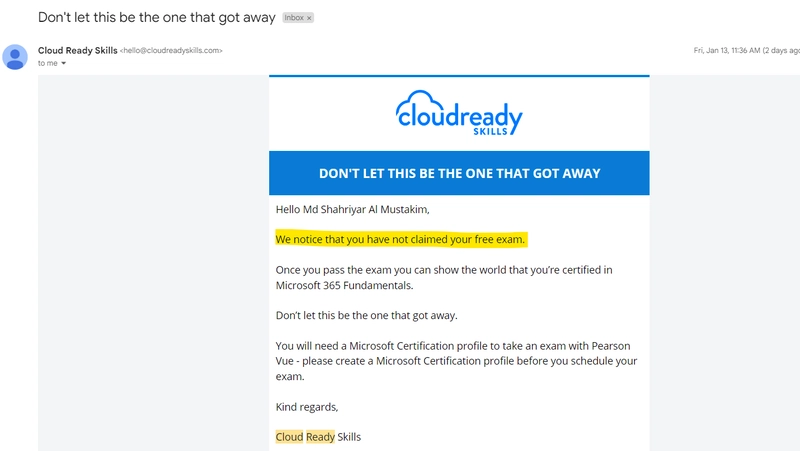Click the "Kind regards," closing line
Viewport: 800px width, 451px height.
tap(307, 406)
